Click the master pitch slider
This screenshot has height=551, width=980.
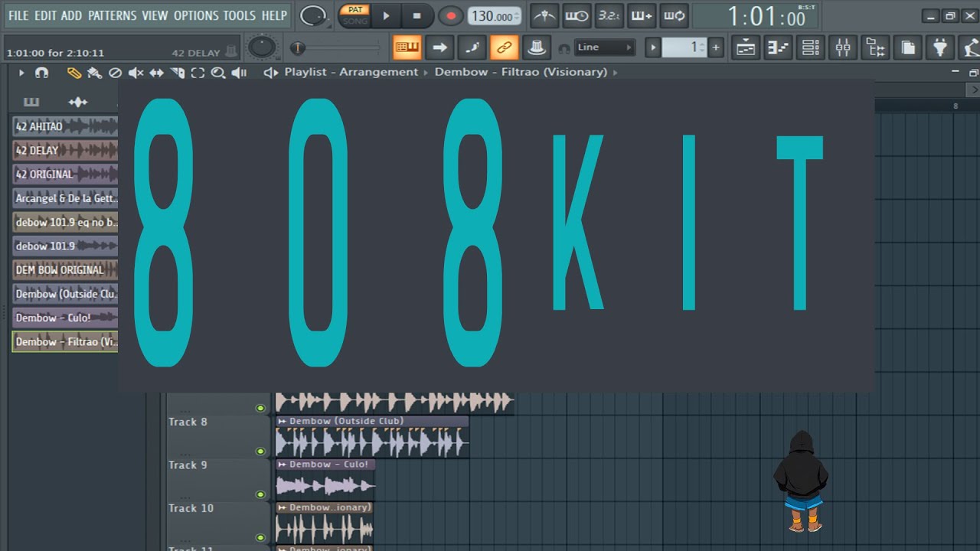337,48
